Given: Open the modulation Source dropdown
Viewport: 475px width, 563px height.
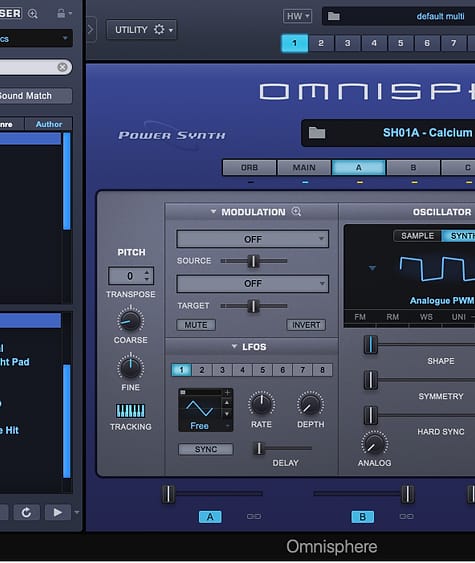Looking at the screenshot, I should [x=252, y=239].
